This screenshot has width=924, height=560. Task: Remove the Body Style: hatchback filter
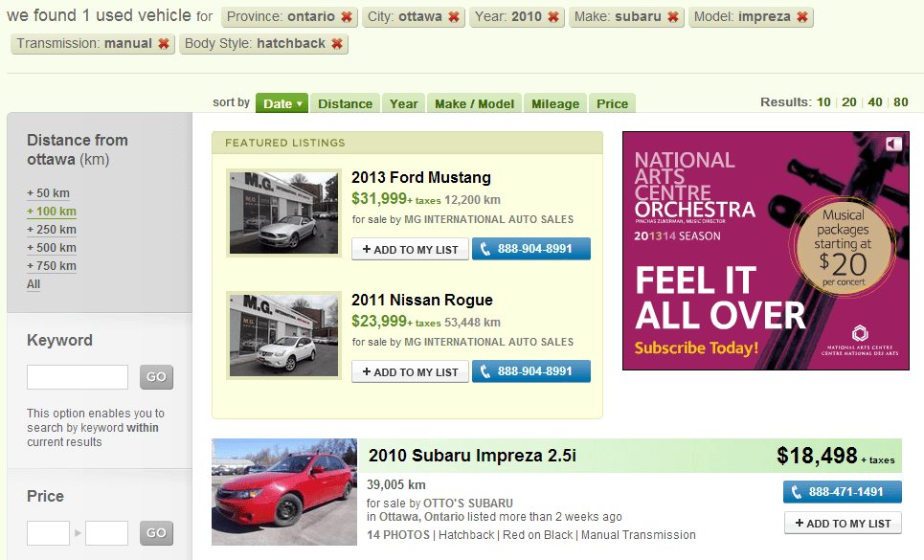336,44
